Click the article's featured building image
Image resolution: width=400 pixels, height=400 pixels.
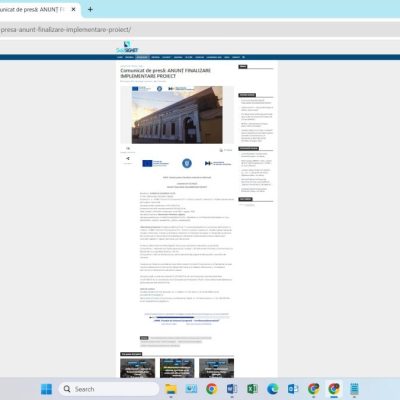[177, 115]
